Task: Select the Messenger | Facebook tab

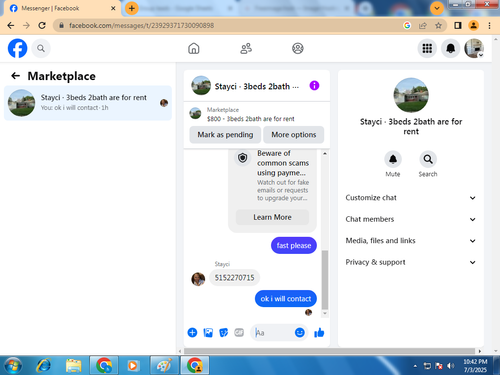Action: pos(60,8)
